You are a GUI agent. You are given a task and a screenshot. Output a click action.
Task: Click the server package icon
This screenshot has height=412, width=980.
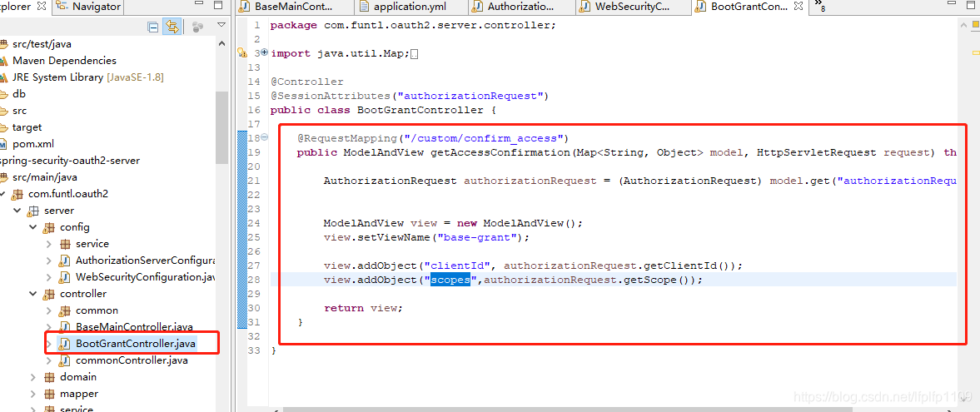(34, 210)
